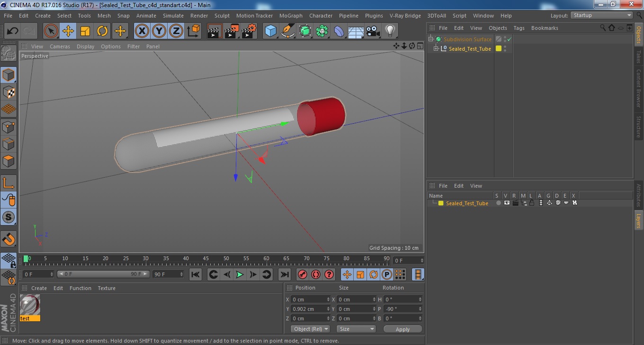Toggle Z axis lock
644x345 pixels.
coord(176,31)
